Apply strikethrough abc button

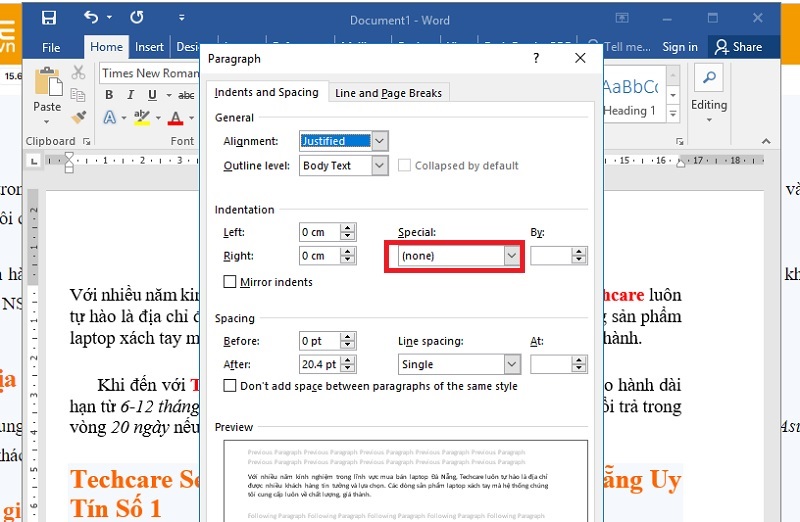pos(186,95)
